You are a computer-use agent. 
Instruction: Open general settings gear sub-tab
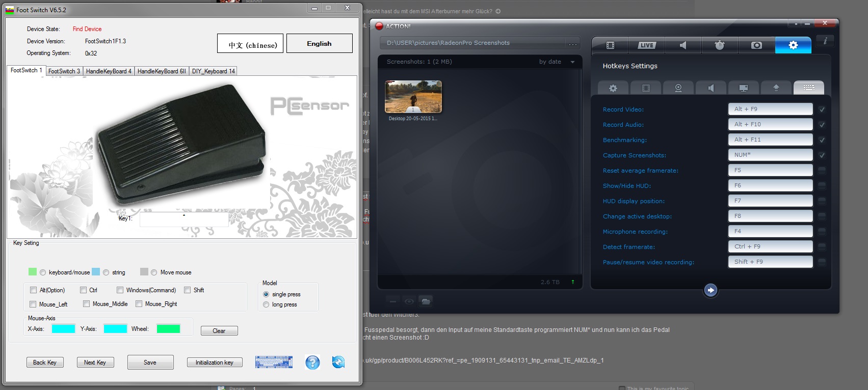click(x=613, y=88)
